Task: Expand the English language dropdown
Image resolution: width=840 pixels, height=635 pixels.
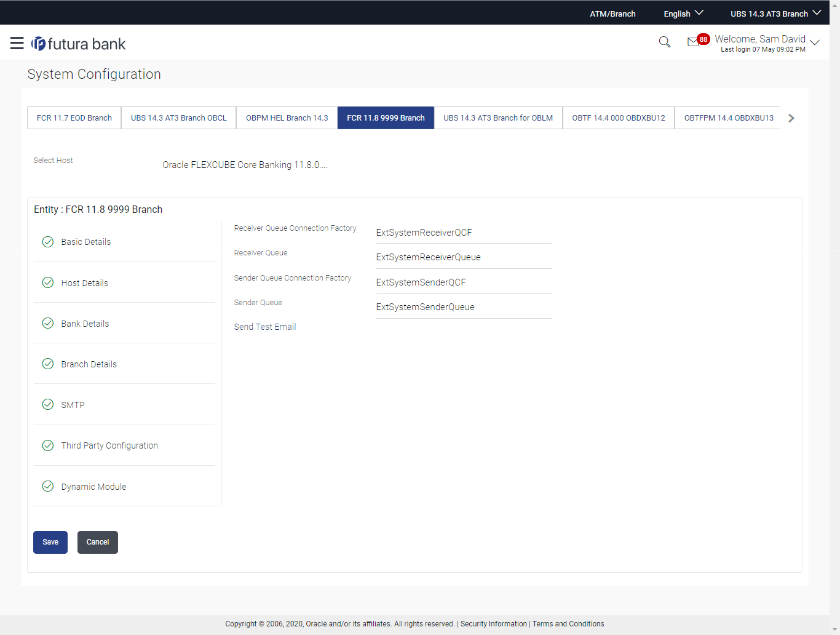Action: (x=683, y=14)
